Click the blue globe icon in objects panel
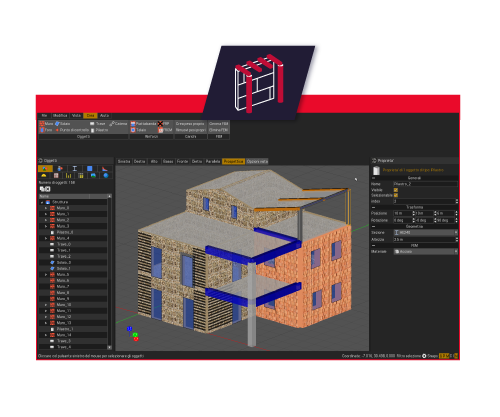 click(x=106, y=175)
